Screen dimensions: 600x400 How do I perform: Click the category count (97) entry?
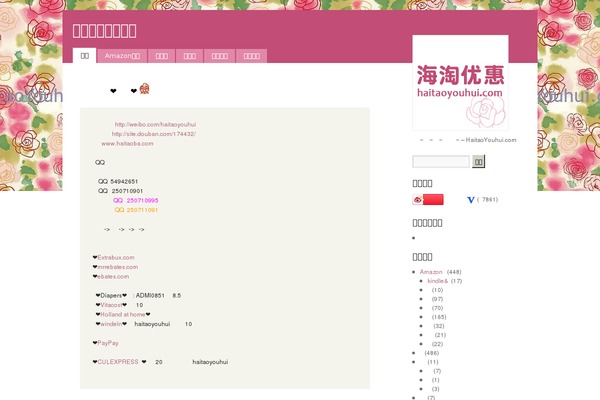(437, 299)
